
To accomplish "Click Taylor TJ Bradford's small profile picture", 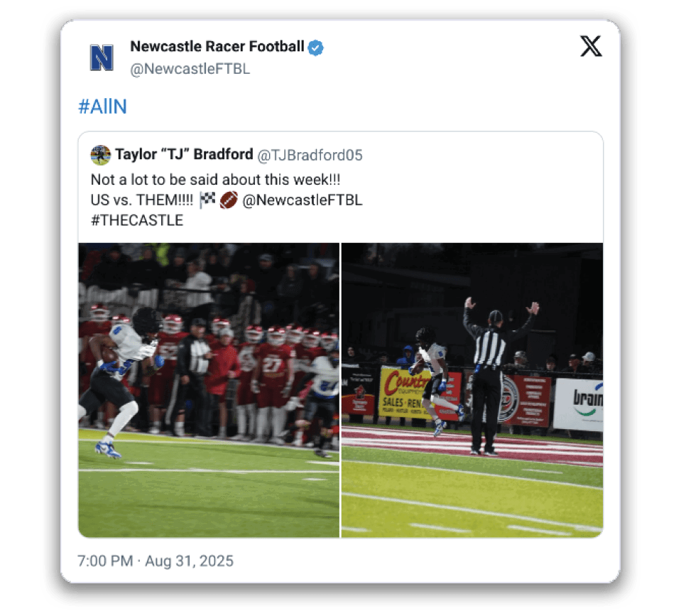I will point(101,155).
